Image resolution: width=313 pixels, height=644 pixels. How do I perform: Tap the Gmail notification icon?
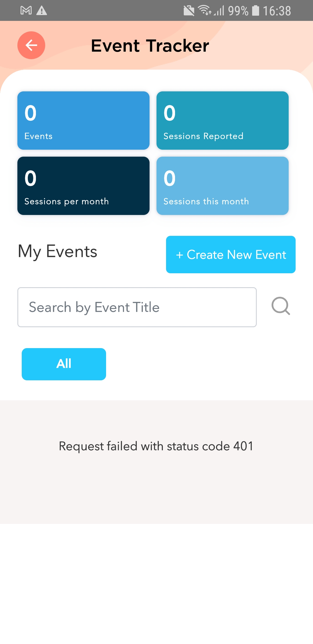(x=26, y=11)
